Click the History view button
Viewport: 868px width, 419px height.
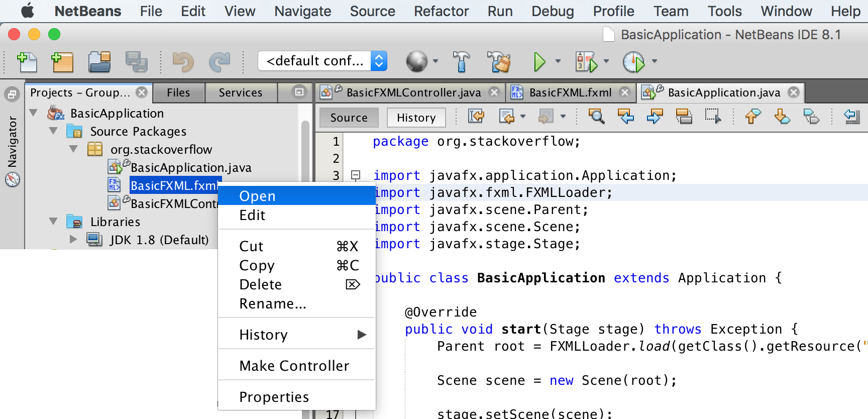[x=416, y=118]
